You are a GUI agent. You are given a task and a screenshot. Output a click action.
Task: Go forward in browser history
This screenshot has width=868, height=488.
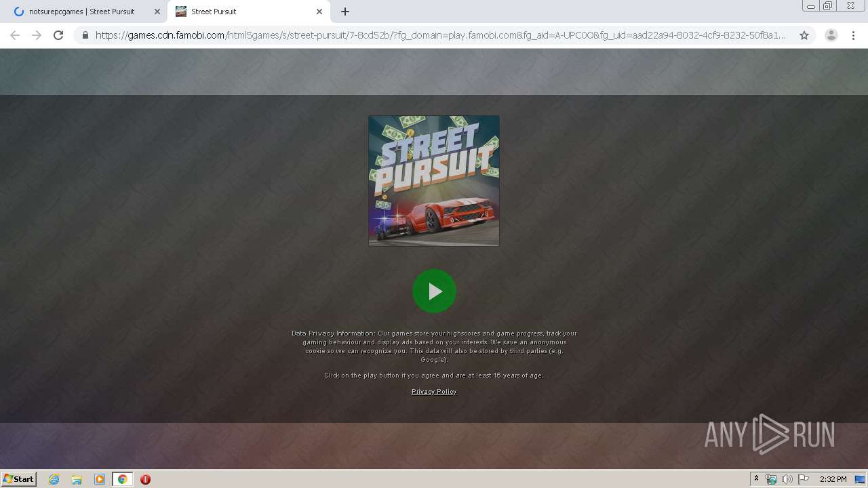(37, 35)
